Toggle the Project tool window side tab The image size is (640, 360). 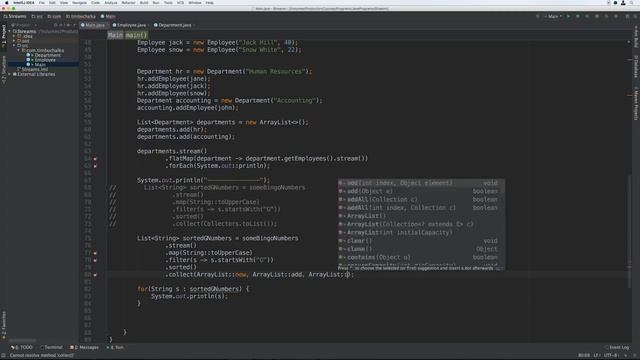point(4,36)
